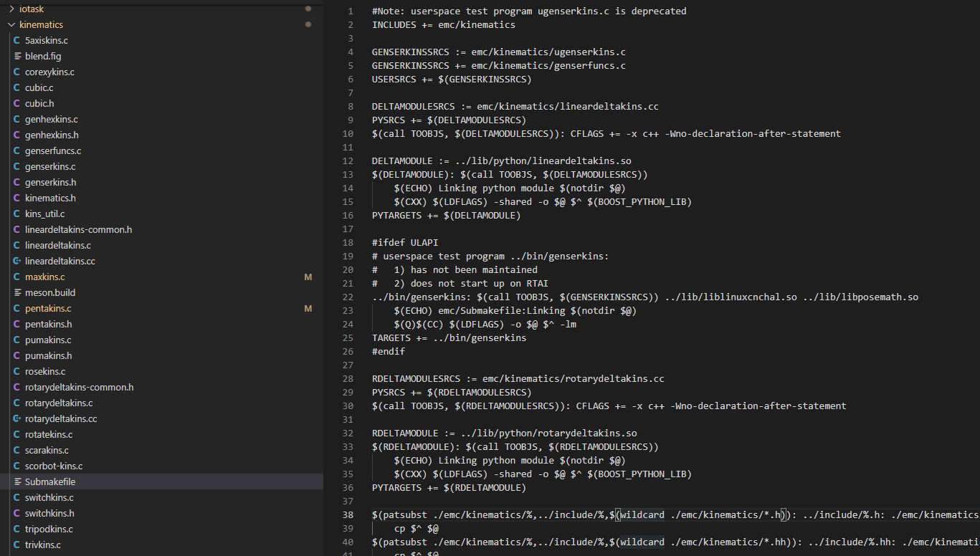Open pumakins.h header

[49, 355]
